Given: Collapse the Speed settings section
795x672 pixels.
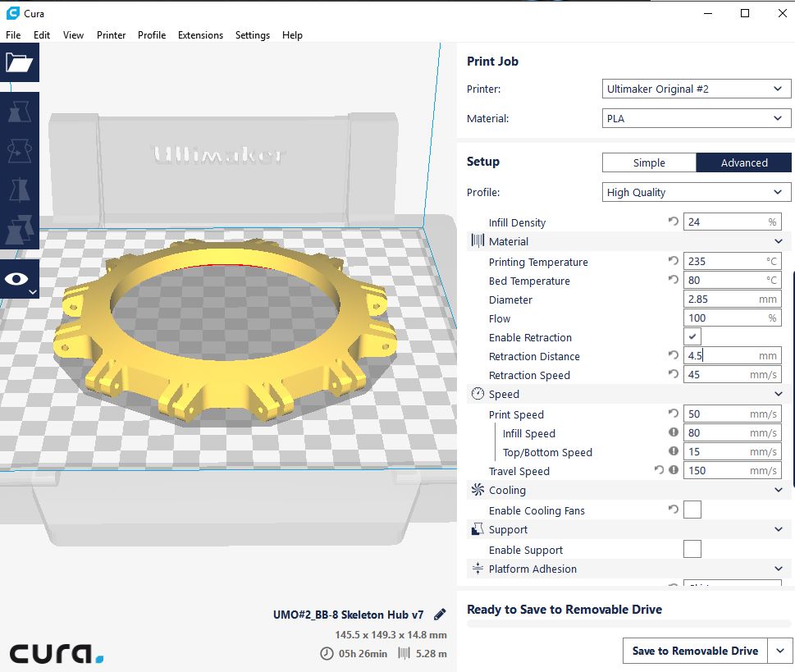Looking at the screenshot, I should point(778,395).
